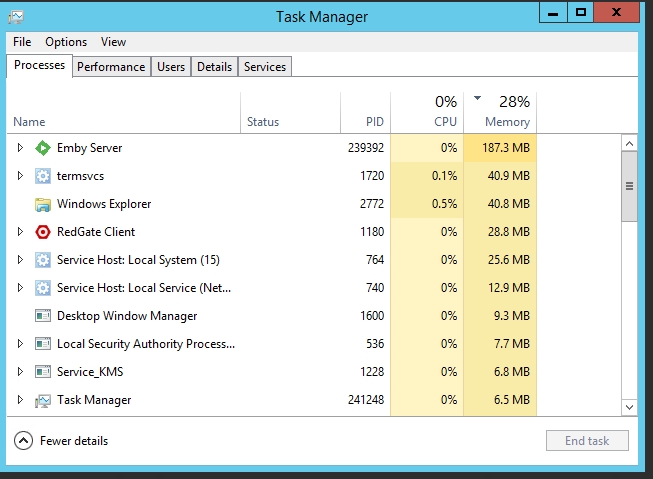Switch to the Services tab

tap(265, 67)
